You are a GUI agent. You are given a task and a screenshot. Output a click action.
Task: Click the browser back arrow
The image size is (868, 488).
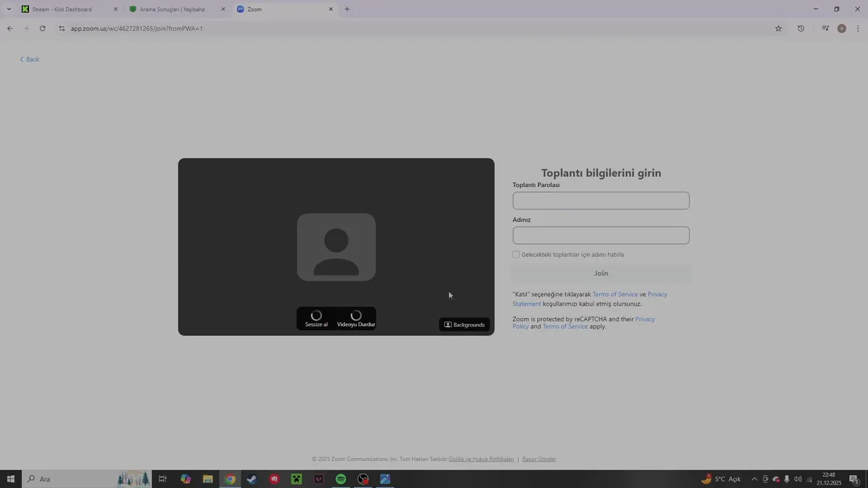tap(9, 28)
